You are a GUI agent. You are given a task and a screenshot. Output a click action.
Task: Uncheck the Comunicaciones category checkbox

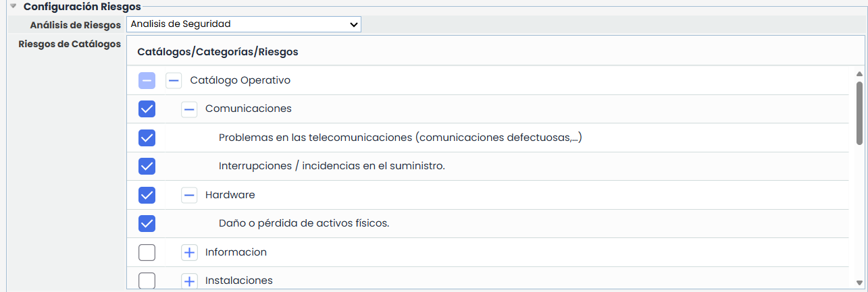pos(147,109)
